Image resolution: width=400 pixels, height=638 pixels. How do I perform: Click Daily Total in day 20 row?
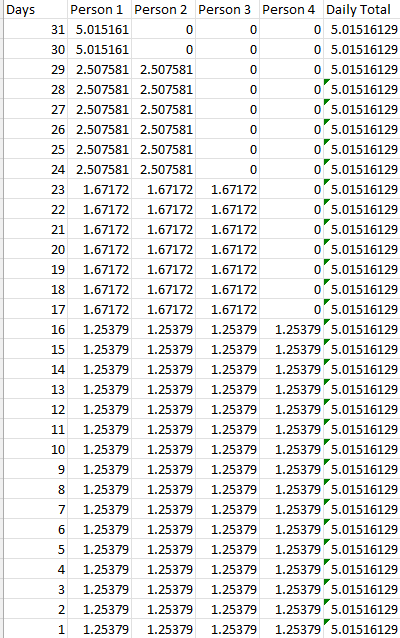(362, 249)
